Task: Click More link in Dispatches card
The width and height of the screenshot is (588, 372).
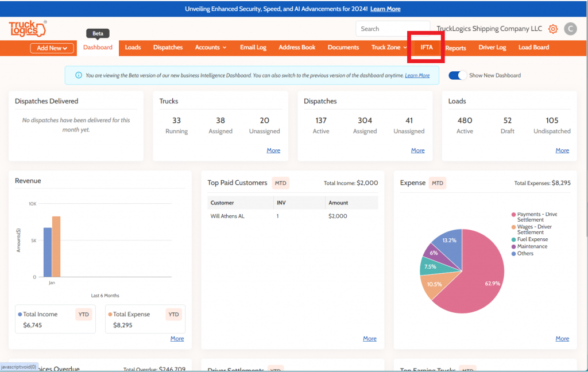Action: pyautogui.click(x=418, y=150)
